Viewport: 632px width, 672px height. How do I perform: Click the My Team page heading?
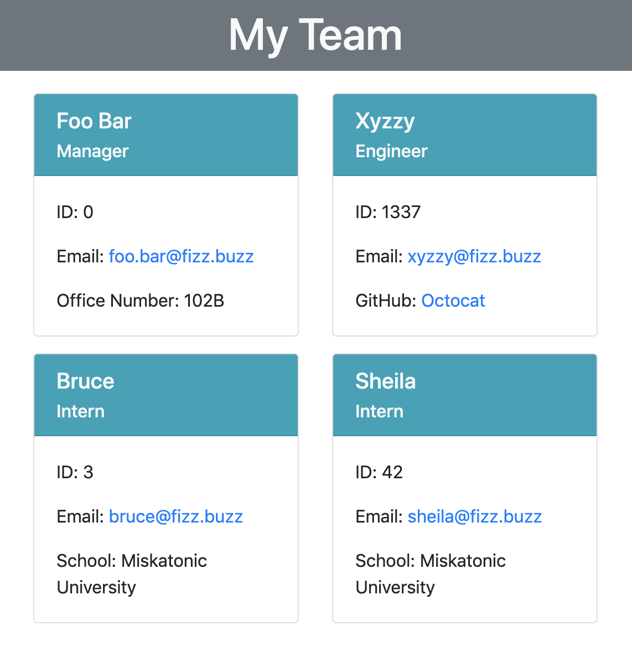[315, 35]
